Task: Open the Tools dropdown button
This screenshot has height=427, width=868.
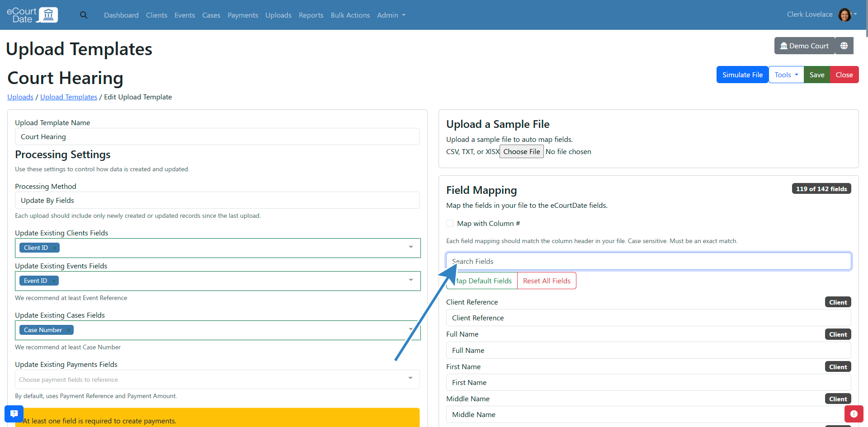Action: click(786, 75)
